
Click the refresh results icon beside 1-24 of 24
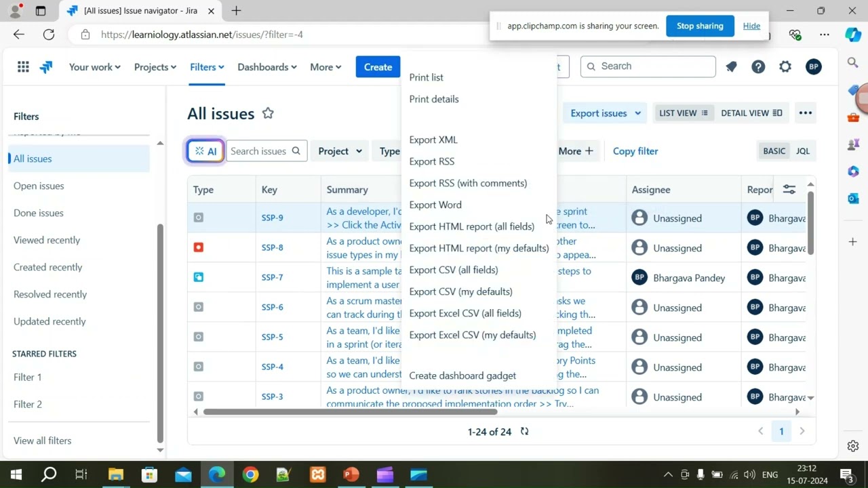click(x=524, y=431)
